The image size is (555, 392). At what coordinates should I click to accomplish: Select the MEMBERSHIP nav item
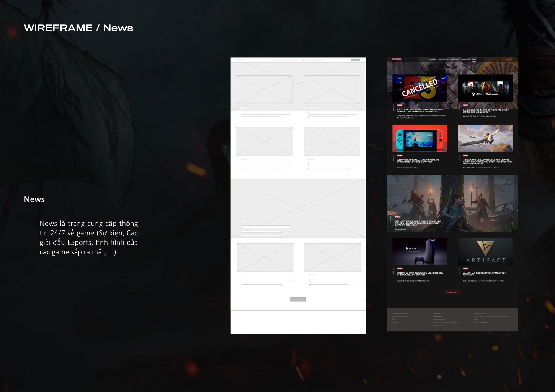point(455,59)
